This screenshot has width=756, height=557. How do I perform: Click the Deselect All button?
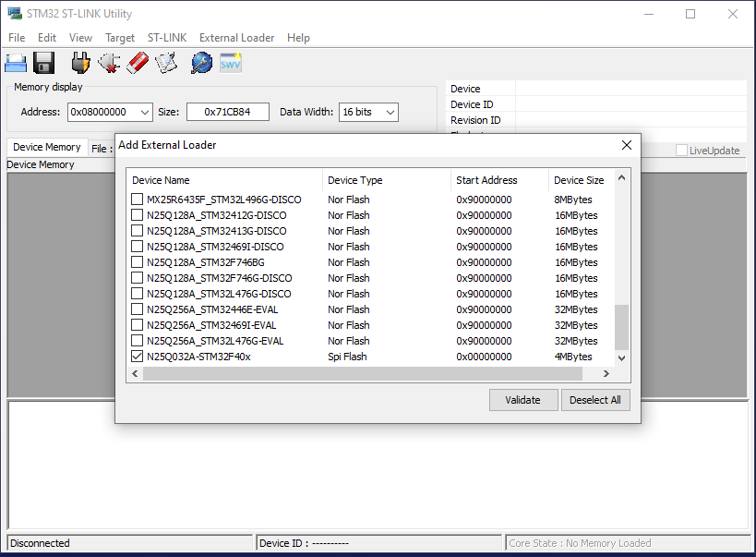click(595, 400)
